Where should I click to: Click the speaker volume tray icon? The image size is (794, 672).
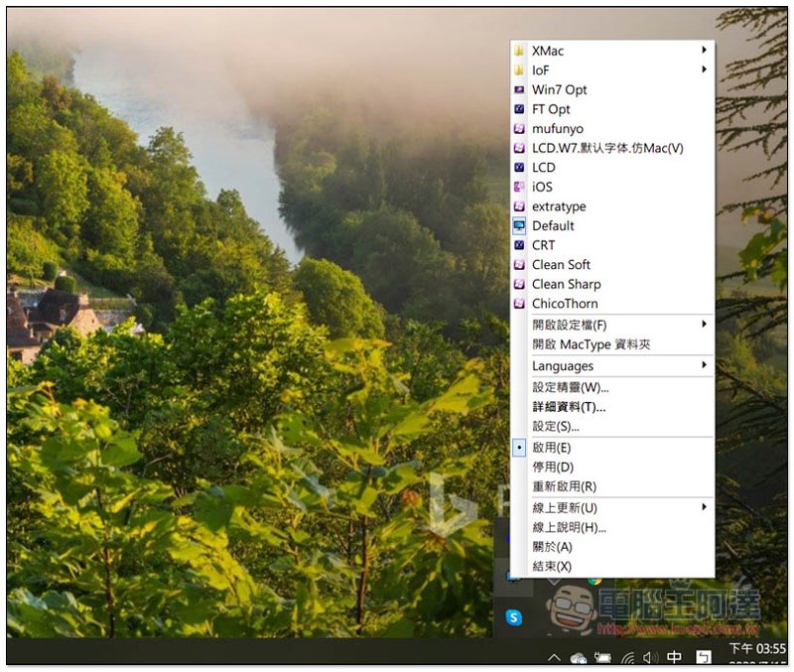click(x=650, y=658)
